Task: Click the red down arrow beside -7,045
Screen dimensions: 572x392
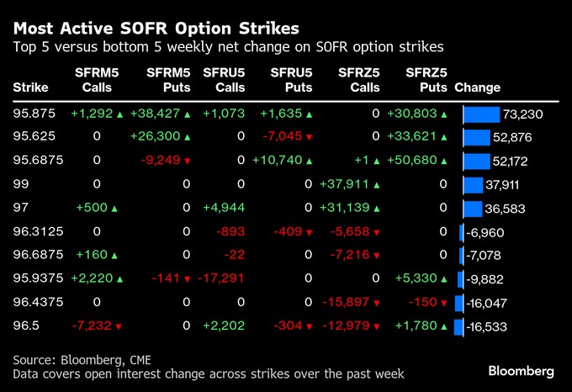Action: (x=310, y=137)
